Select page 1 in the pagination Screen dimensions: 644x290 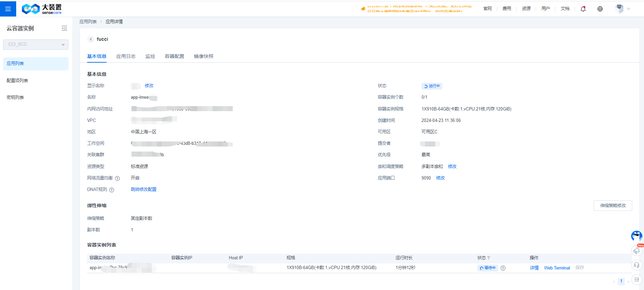621,281
